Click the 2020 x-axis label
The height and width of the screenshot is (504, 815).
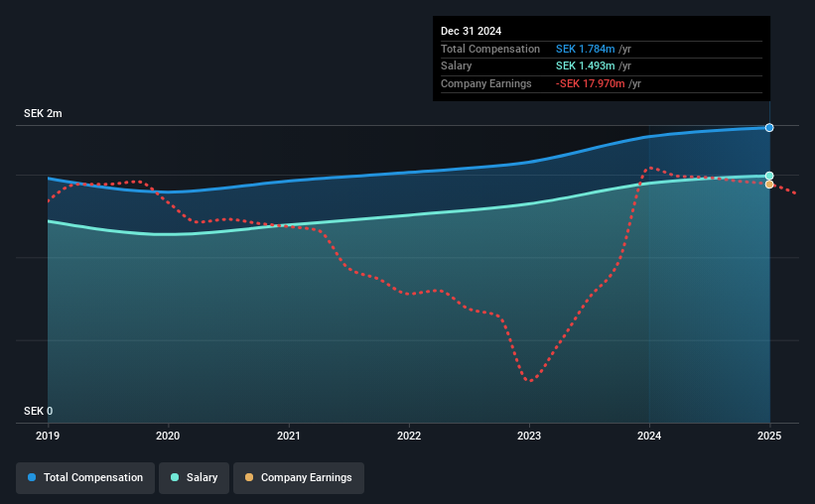coord(168,436)
